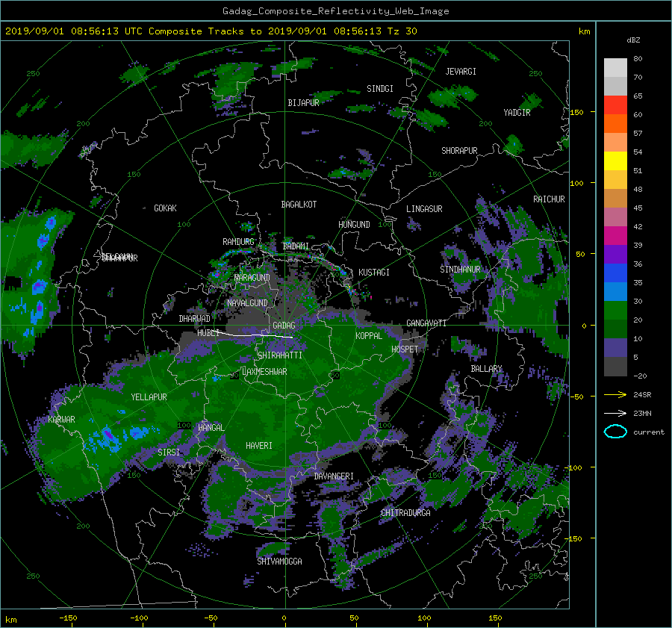Click the purple 10 dBZ legend swatch
Image resolution: width=672 pixels, height=628 pixels.
(x=615, y=347)
